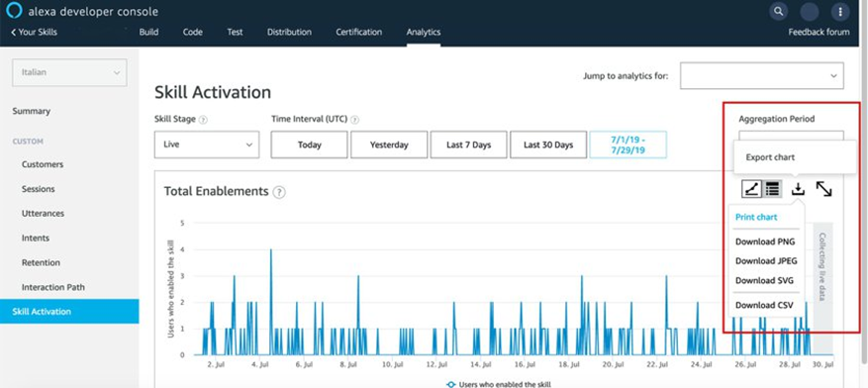Open the Code tab

point(193,32)
